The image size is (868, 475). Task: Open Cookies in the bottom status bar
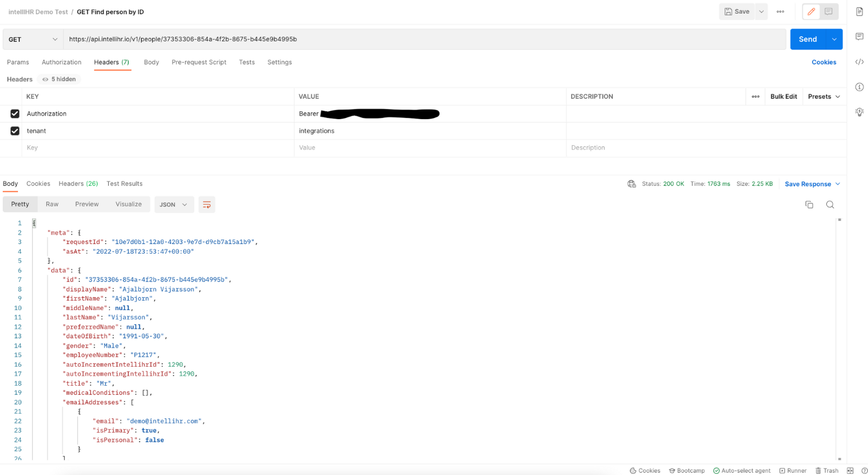point(645,470)
